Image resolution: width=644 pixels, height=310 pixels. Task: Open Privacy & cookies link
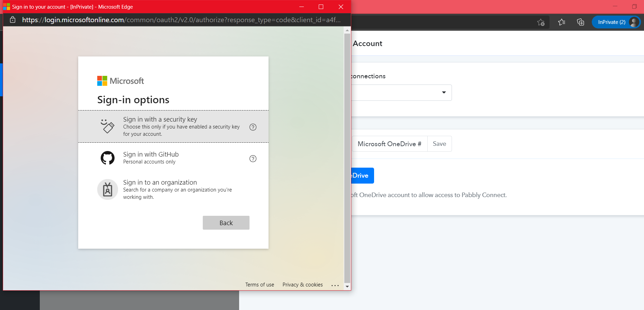pyautogui.click(x=302, y=285)
